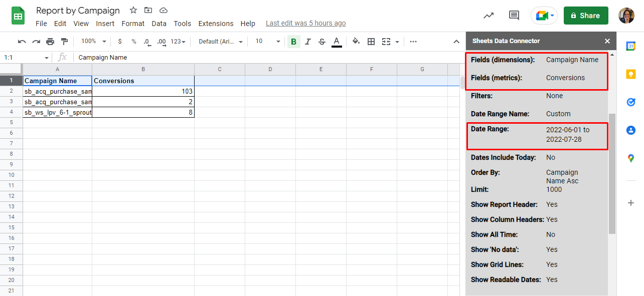Screen dimensions: 644x296
Task: Click the green Share button
Action: [585, 16]
